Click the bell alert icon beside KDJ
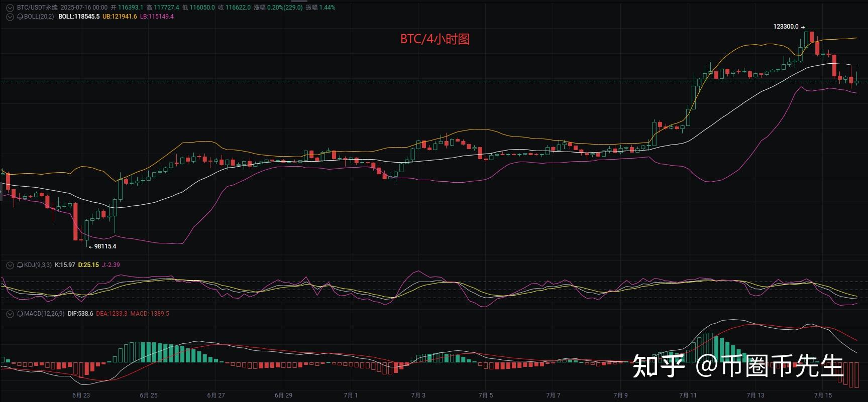868x402 pixels. tap(20, 265)
